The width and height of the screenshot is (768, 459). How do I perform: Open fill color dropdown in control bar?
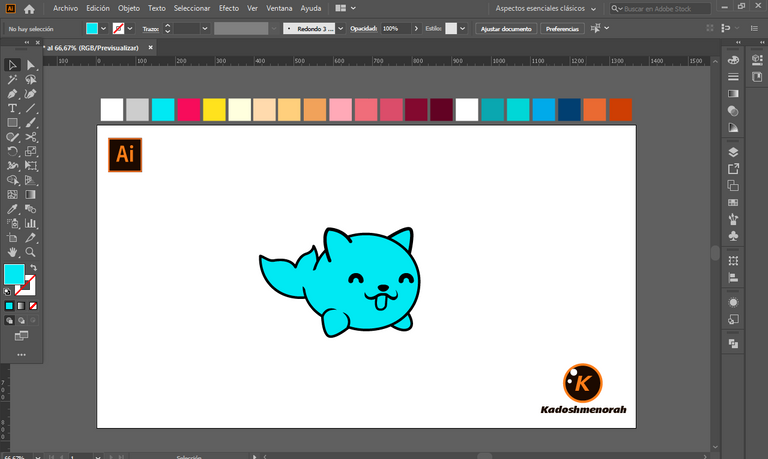click(x=103, y=28)
